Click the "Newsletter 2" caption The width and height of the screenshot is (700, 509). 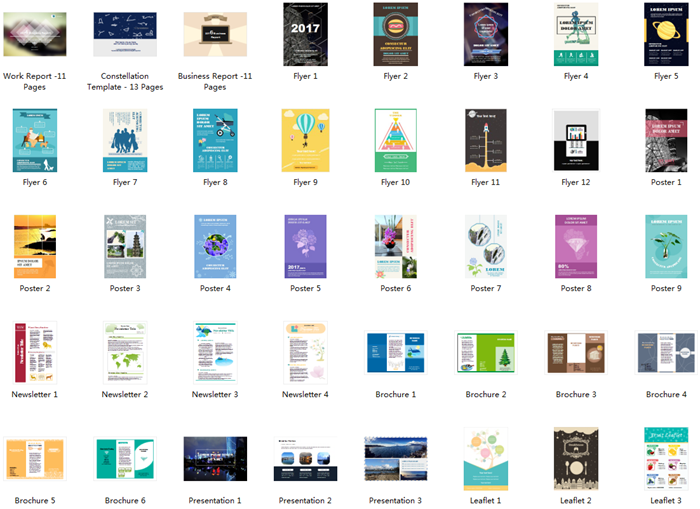click(125, 394)
